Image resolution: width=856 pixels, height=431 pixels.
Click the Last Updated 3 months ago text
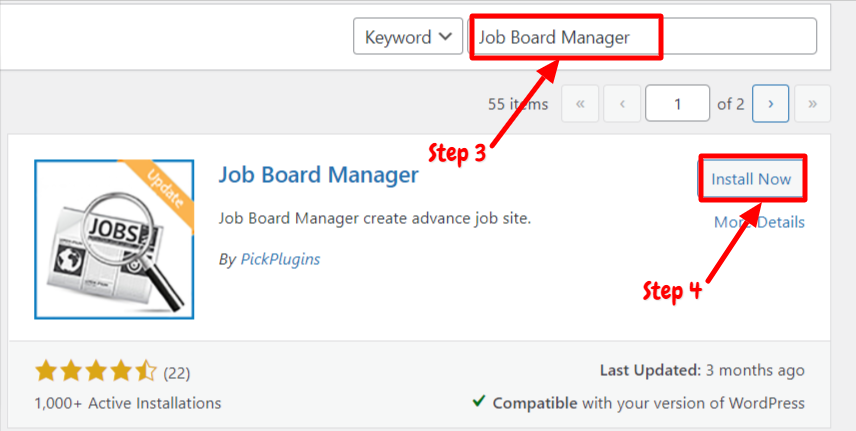(x=702, y=370)
